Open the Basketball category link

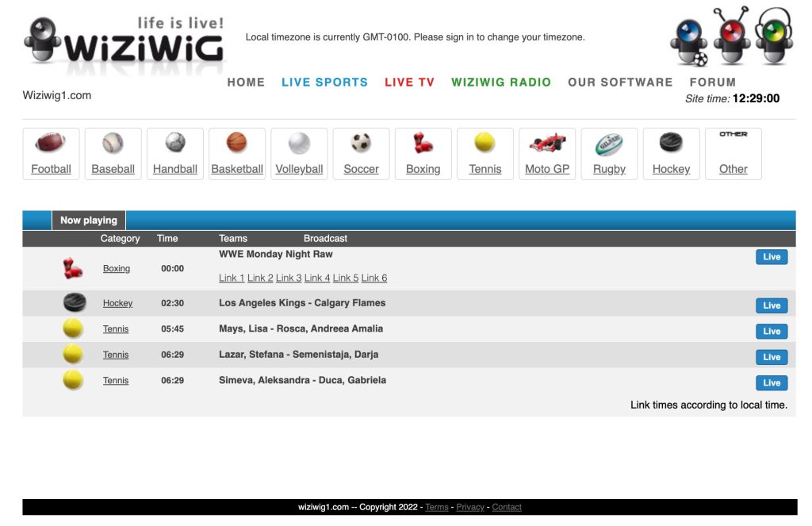click(x=237, y=169)
